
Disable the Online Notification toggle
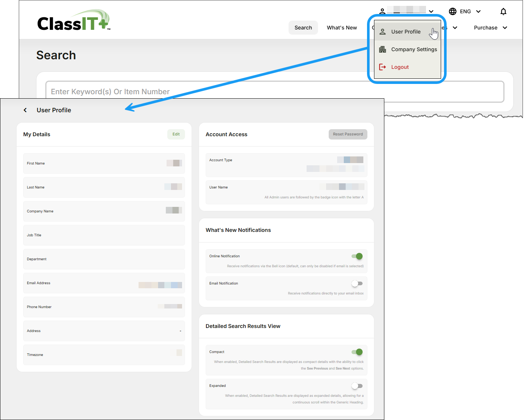tap(357, 256)
